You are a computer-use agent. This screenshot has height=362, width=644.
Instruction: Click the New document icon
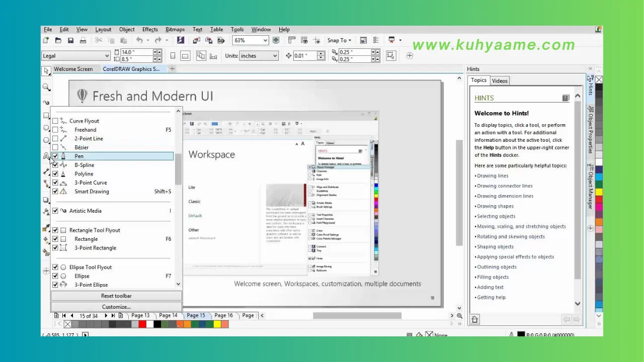coord(46,40)
